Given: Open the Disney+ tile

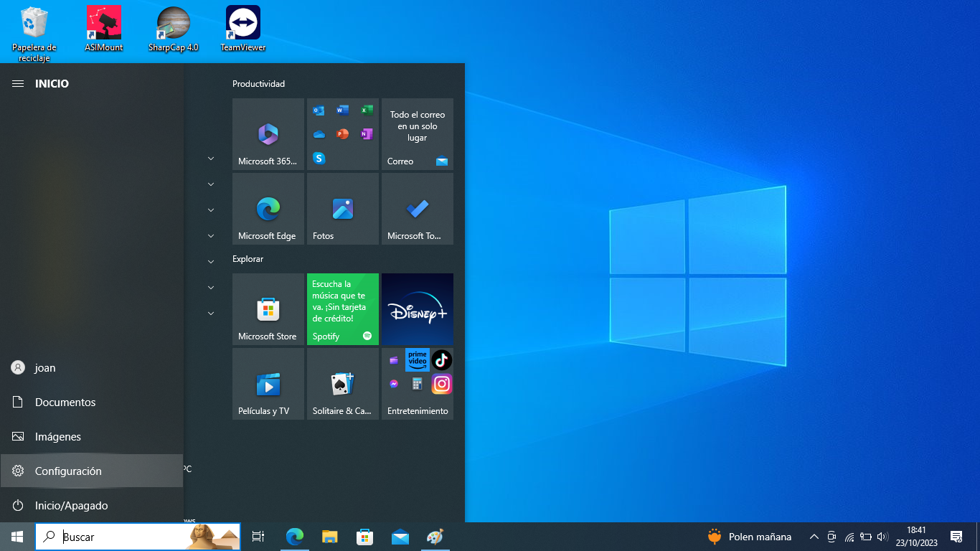Looking at the screenshot, I should coord(418,309).
